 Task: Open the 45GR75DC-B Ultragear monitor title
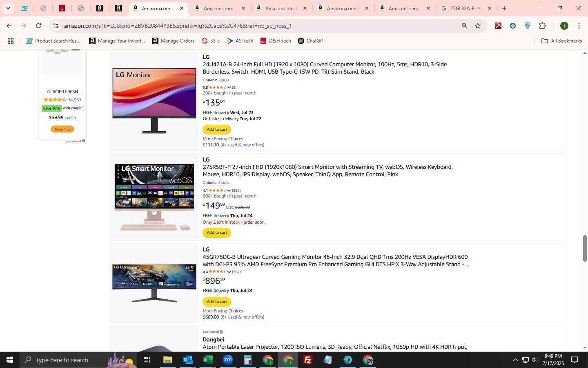336,260
